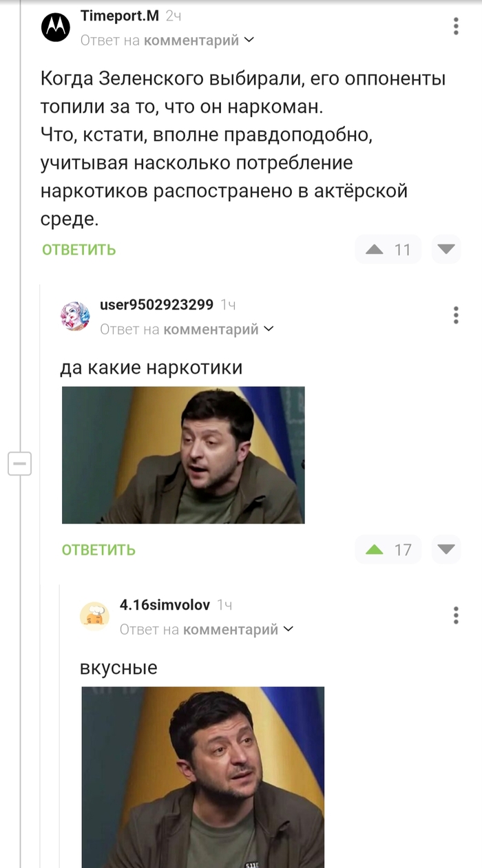Expand parent comment under Timeport.M

167,40
